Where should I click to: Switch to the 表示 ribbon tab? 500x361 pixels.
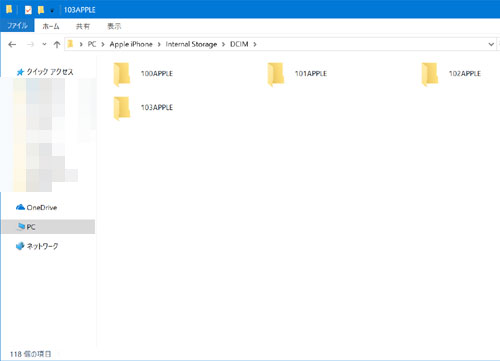coord(114,26)
